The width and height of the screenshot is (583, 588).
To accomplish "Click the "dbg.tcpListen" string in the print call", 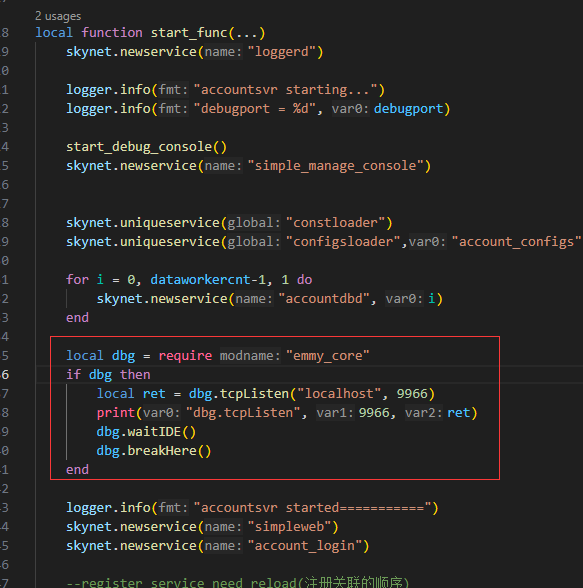I will point(243,413).
